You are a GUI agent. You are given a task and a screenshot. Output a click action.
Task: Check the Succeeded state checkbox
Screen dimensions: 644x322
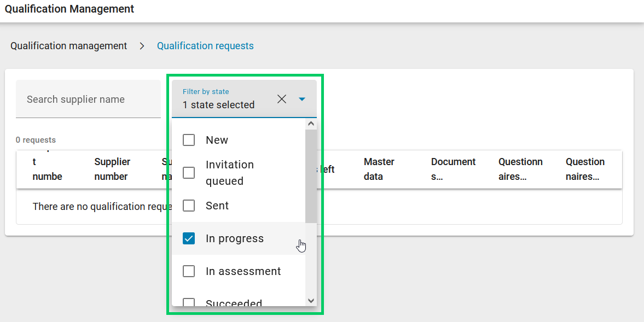point(189,302)
